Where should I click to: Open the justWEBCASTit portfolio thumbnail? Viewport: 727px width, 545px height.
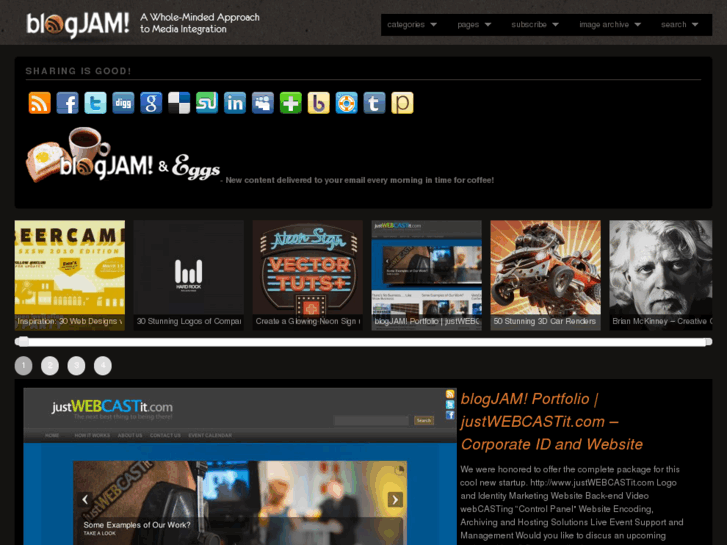pyautogui.click(x=427, y=275)
